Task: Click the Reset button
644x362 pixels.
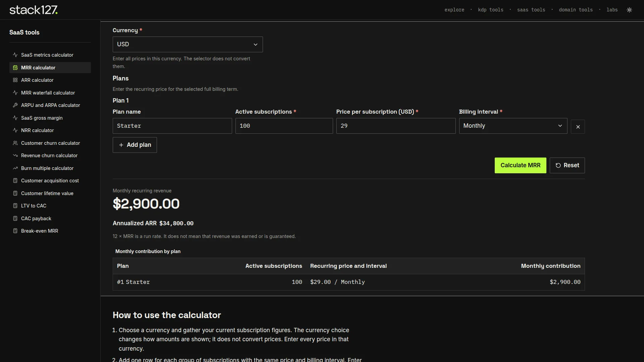Action: [x=567, y=165]
